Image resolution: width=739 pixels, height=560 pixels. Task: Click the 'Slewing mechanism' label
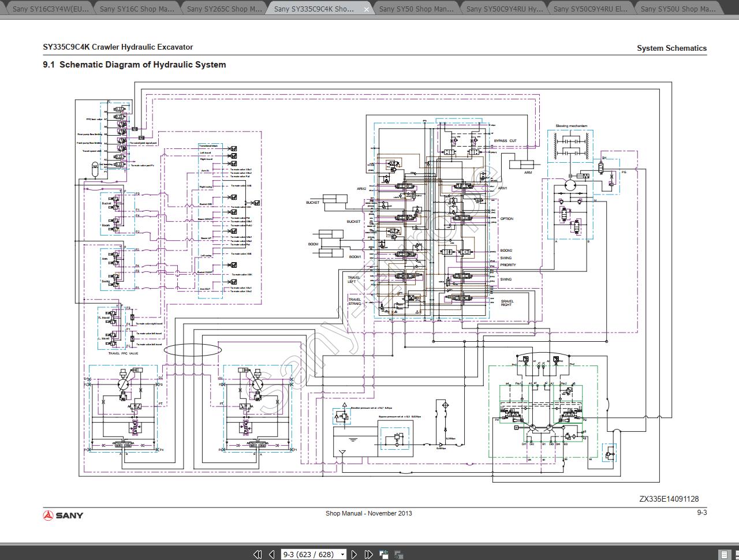tap(571, 126)
